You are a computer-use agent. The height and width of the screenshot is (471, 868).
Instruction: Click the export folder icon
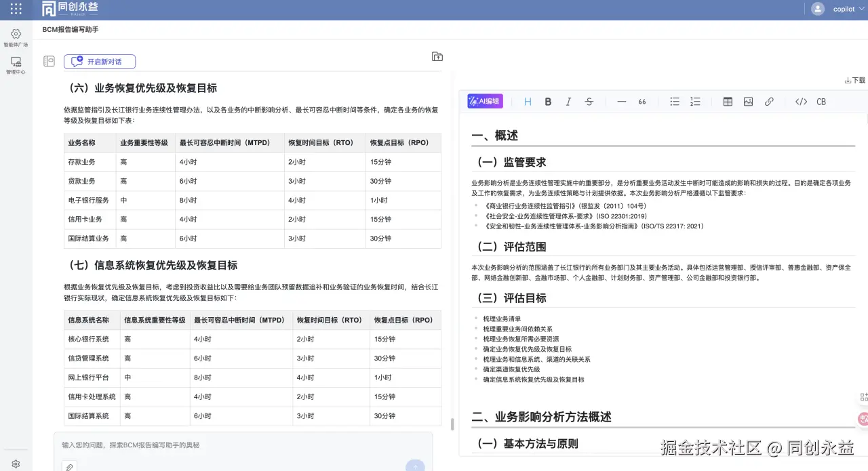(x=437, y=56)
